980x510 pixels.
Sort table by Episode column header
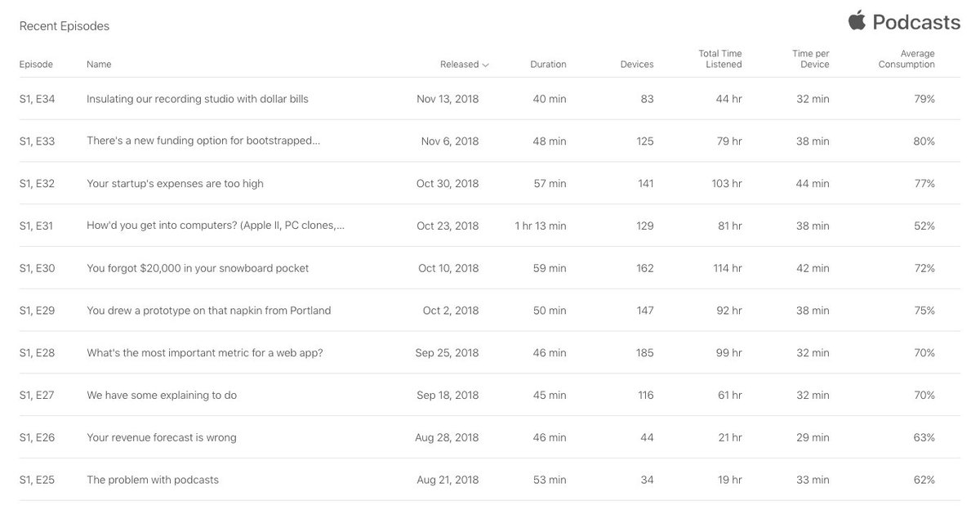[36, 65]
